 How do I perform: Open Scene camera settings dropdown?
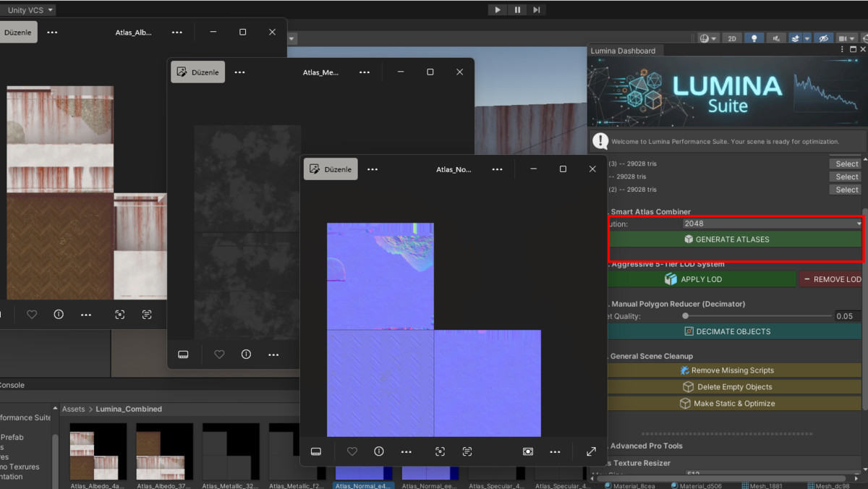pos(846,38)
